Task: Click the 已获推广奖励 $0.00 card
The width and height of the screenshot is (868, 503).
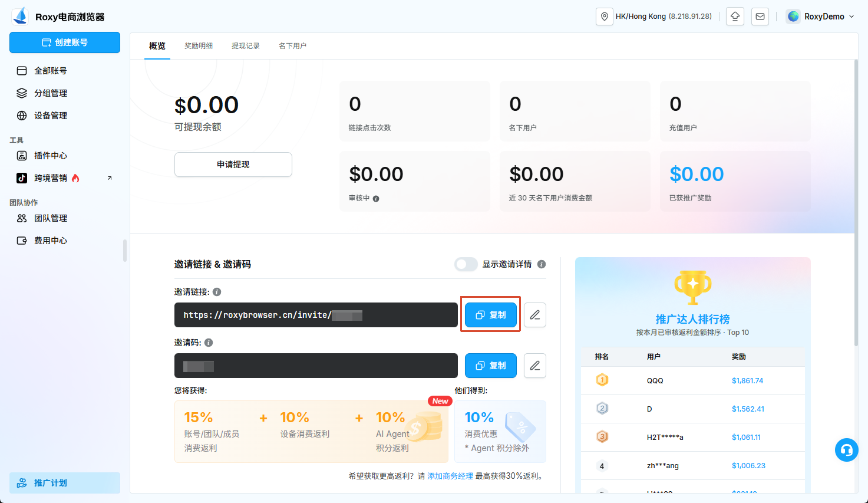Action: pyautogui.click(x=735, y=181)
